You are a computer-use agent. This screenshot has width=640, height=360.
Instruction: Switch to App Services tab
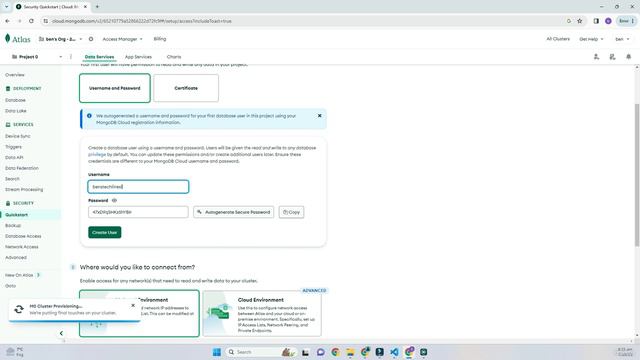click(x=138, y=57)
